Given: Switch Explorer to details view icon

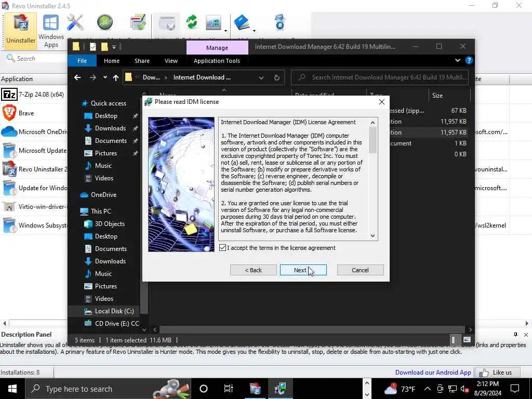Looking at the screenshot, I should 454,340.
